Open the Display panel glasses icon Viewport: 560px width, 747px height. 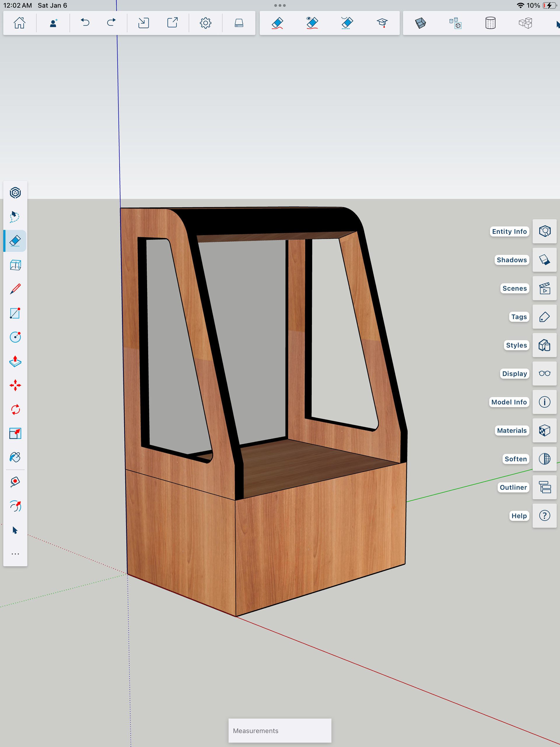coord(544,373)
